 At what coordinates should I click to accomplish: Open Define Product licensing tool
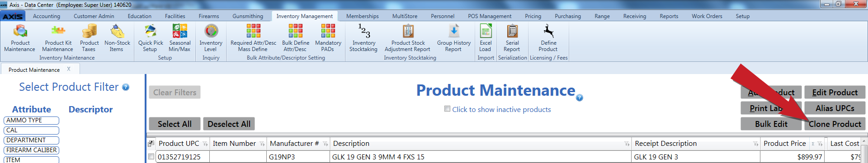(548, 38)
